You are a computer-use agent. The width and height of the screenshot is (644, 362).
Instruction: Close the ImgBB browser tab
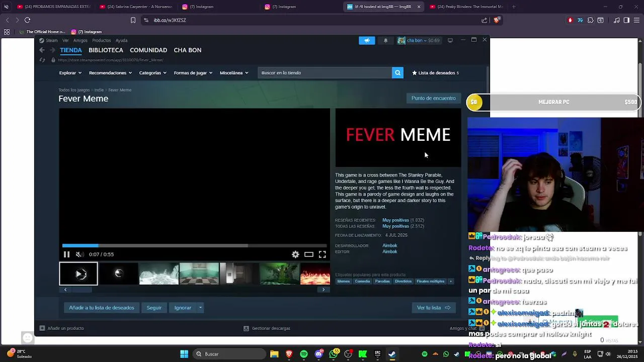pyautogui.click(x=419, y=7)
